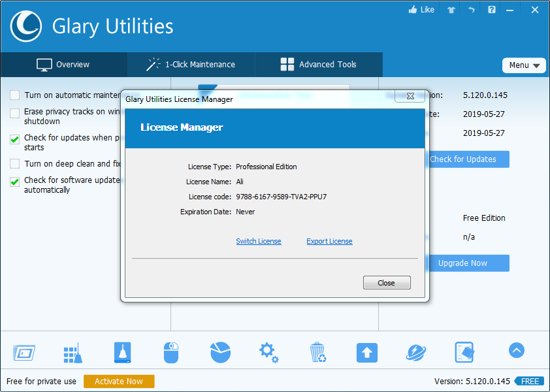Open the pie chart Disk Analyzer icon

[220, 352]
